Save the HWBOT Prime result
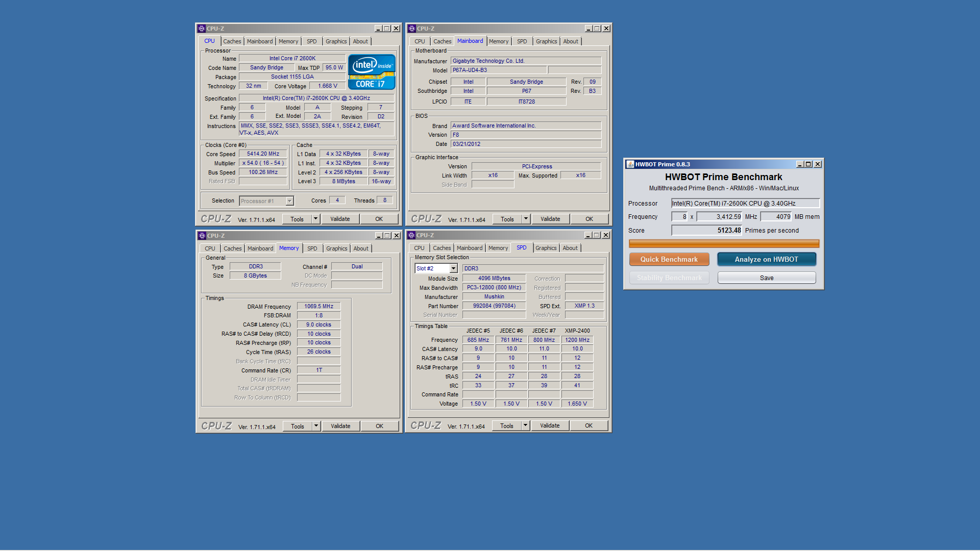 (766, 278)
